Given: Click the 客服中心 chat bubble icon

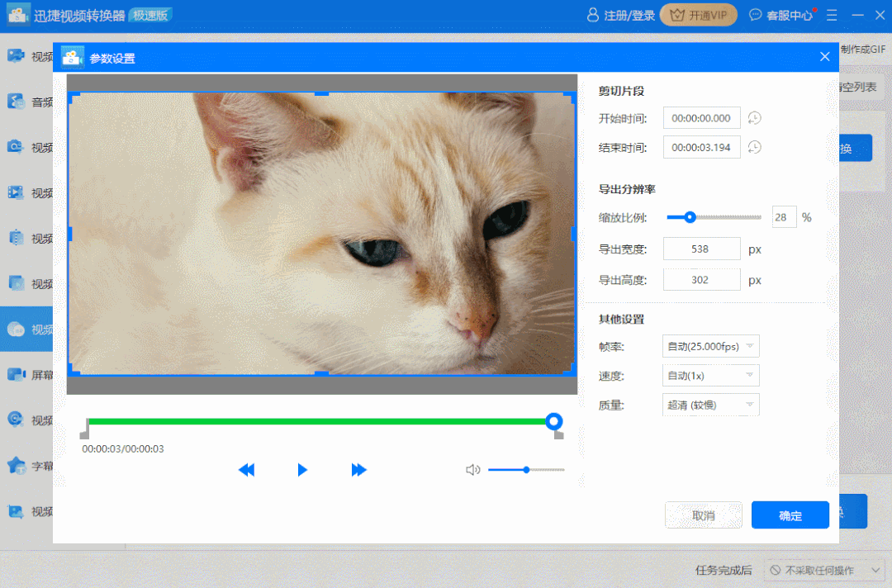Looking at the screenshot, I should click(754, 14).
